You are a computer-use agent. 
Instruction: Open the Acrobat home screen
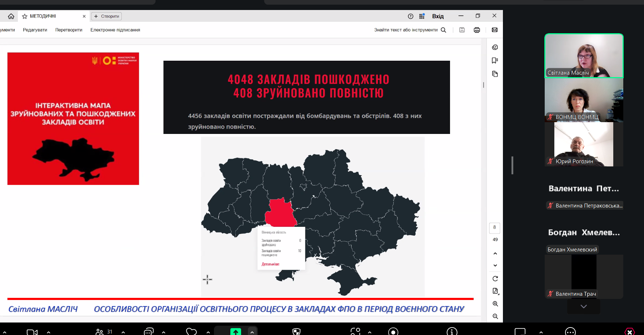11,16
